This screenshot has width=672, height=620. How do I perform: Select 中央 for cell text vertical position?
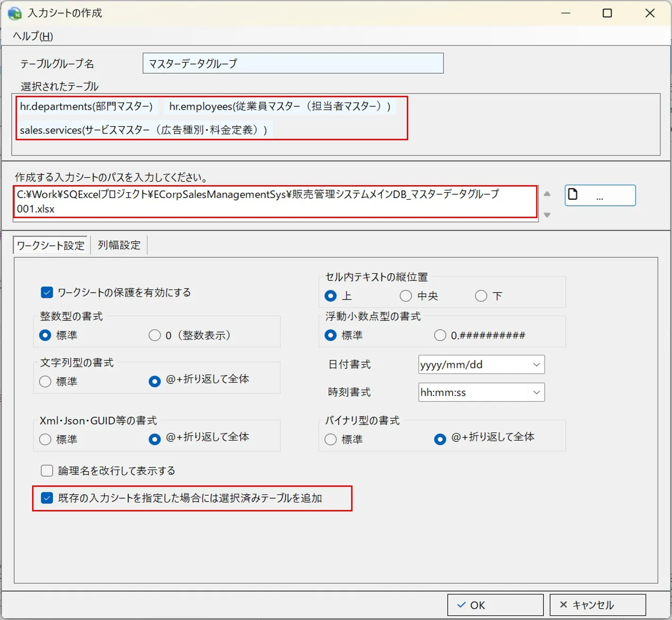click(x=406, y=296)
